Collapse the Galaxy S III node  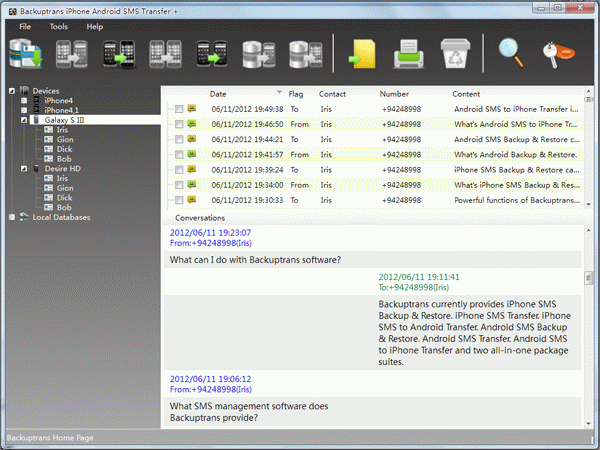24,120
